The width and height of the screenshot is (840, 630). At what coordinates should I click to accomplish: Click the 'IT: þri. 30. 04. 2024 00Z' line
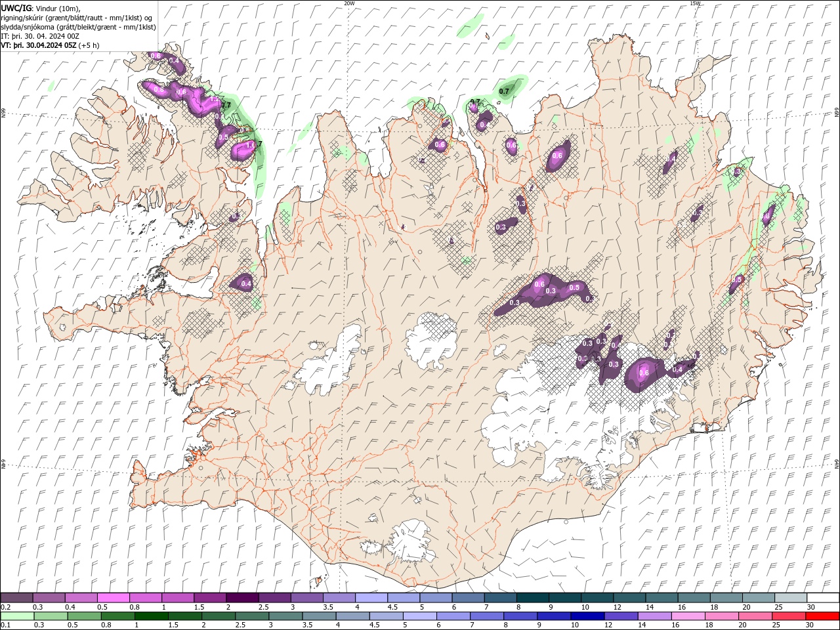pyautogui.click(x=40, y=36)
